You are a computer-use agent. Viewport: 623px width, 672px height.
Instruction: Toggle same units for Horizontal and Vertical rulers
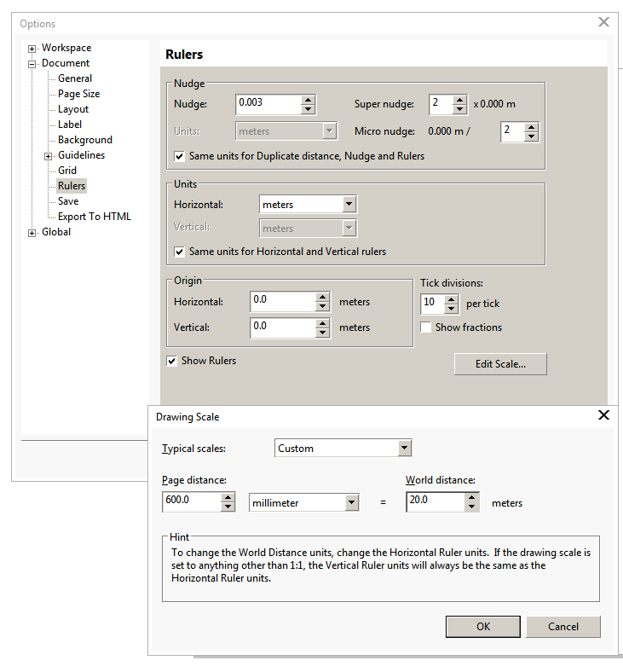[x=180, y=252]
